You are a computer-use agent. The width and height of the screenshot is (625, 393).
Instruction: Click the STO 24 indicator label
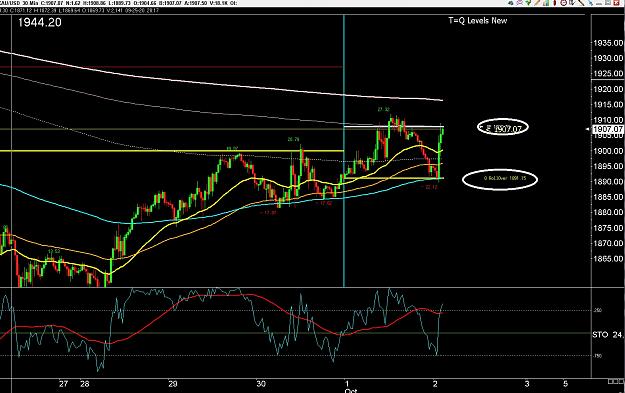click(607, 335)
